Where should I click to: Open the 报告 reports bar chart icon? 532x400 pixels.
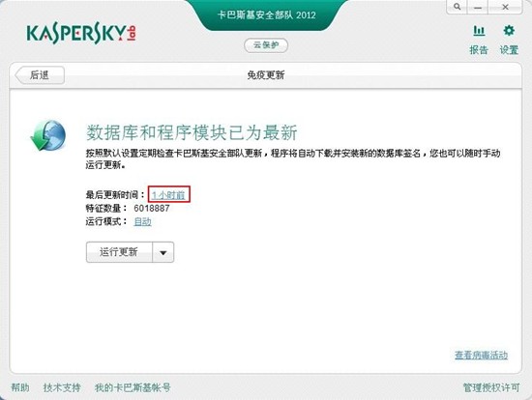[479, 31]
